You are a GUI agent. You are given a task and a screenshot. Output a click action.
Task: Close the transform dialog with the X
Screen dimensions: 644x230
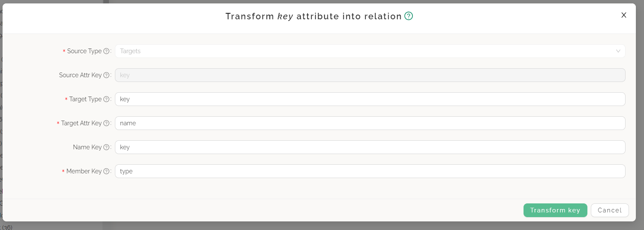624,15
